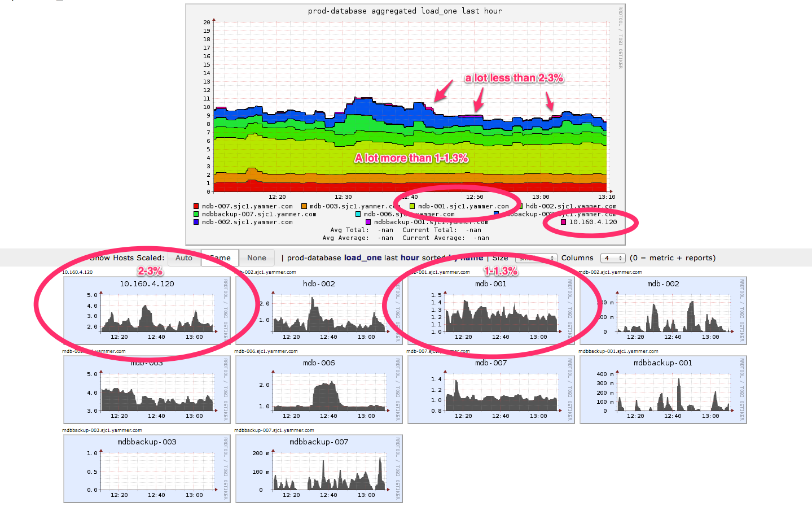
Task: Open the mdb-002 host graph
Action: (x=663, y=311)
